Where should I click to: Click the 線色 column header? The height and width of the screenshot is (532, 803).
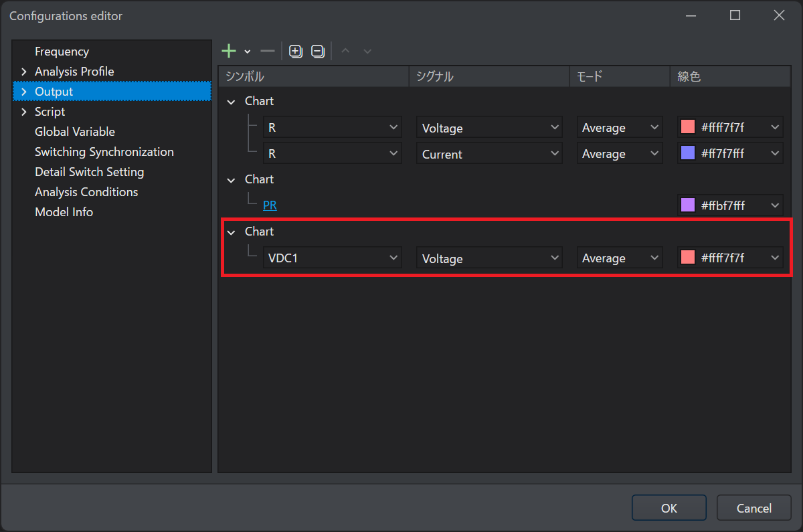pos(731,76)
